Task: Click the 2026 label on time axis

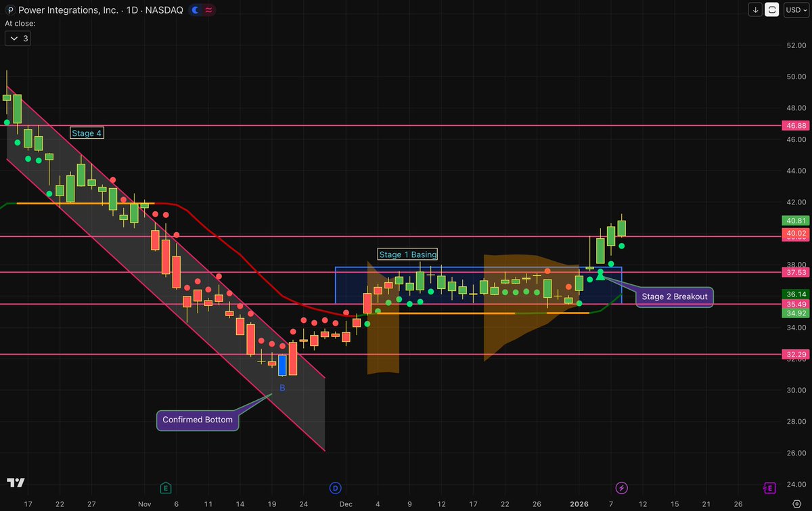Action: 579,504
